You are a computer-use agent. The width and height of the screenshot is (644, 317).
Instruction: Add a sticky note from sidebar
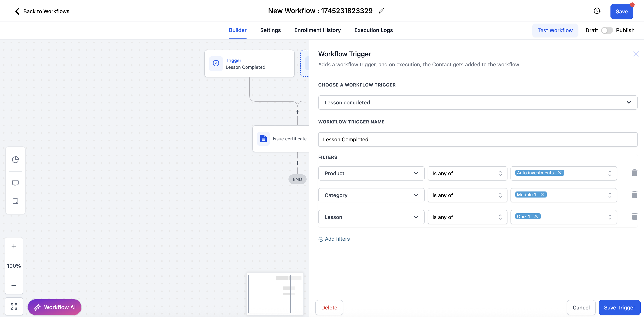[15, 201]
